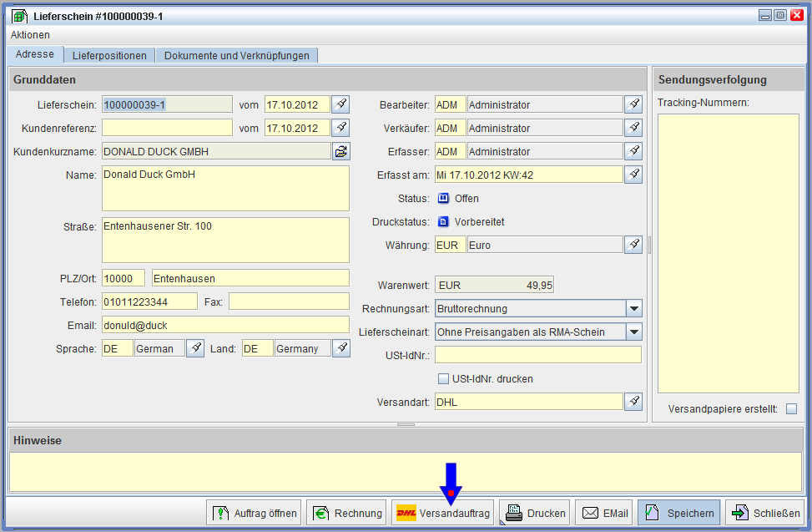Viewport: 812px width, 532px height.
Task: Click the pin icon beside Land Germany
Action: click(x=340, y=348)
